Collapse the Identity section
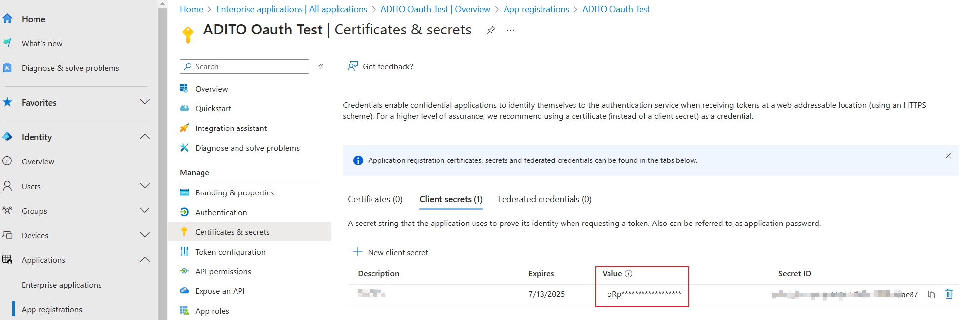The image size is (980, 320). click(145, 136)
